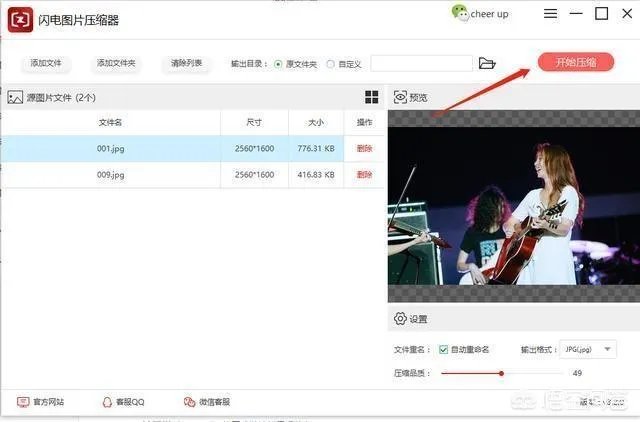Click 2560*1600 dimension of 001.jpg
Viewport: 640px width, 422px height.
(x=254, y=149)
